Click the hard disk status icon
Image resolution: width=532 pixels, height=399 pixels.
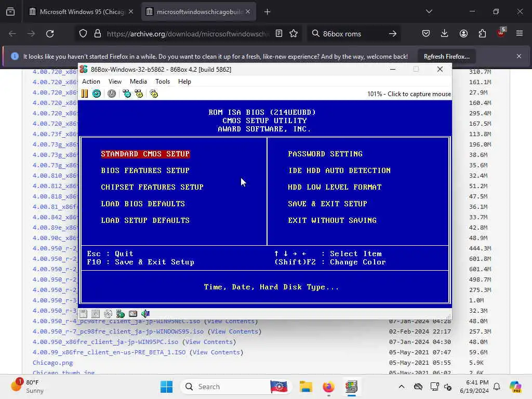point(133,314)
